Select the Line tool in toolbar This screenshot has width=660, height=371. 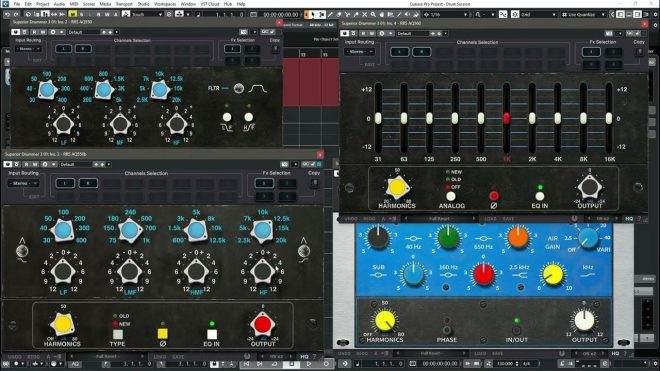(399, 14)
